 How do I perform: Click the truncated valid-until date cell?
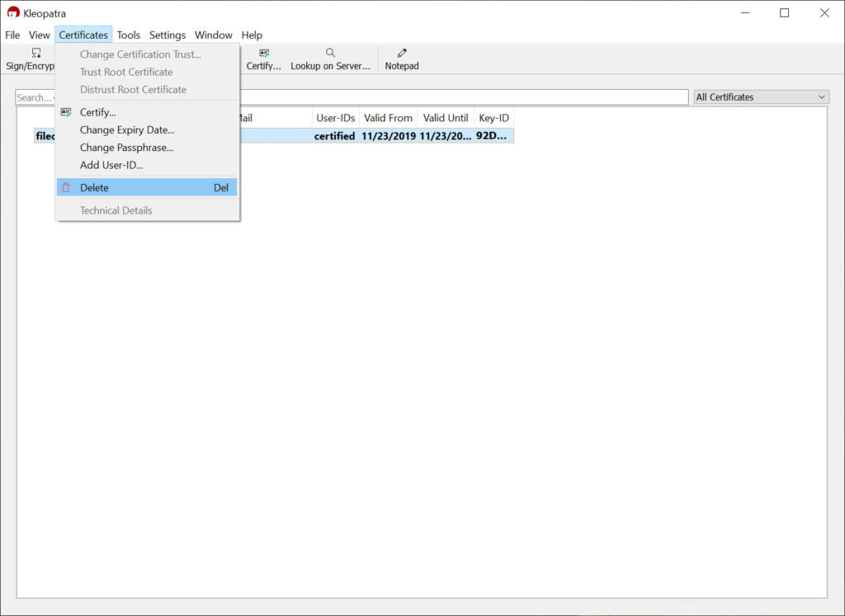(445, 136)
